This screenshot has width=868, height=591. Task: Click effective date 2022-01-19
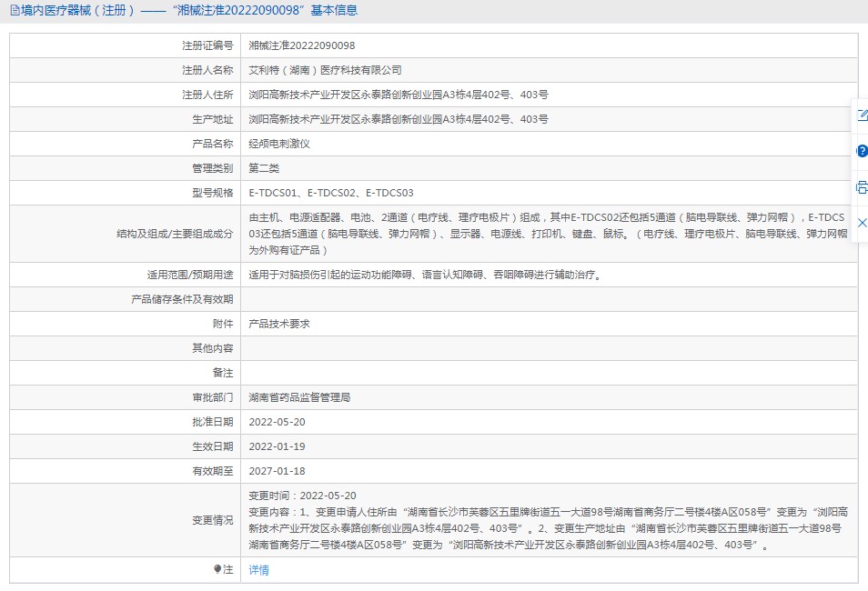click(277, 446)
